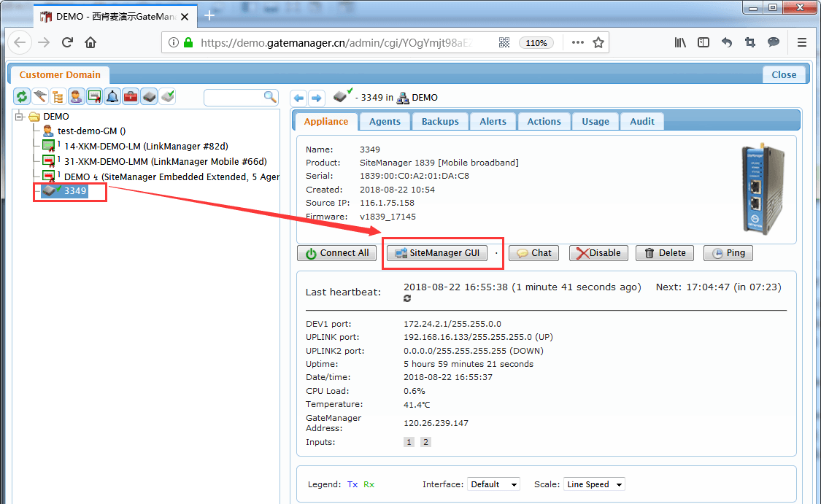Reset the 110% zoom indicator
Viewport: 821px width, 504px height.
click(536, 43)
